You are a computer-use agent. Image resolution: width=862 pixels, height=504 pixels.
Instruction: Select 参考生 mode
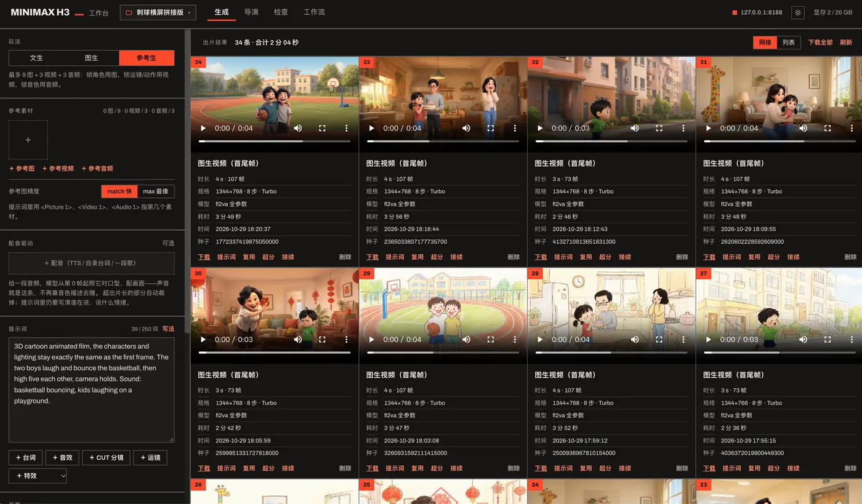pos(147,58)
